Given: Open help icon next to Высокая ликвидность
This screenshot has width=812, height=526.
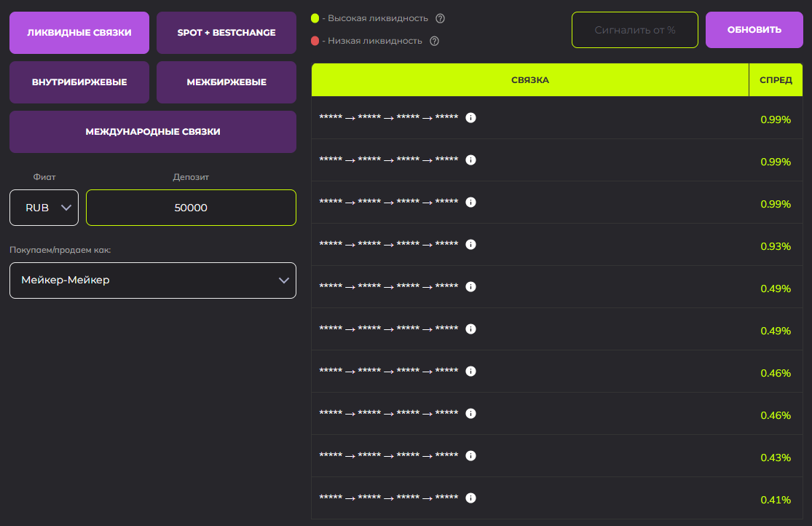Looking at the screenshot, I should 440,19.
